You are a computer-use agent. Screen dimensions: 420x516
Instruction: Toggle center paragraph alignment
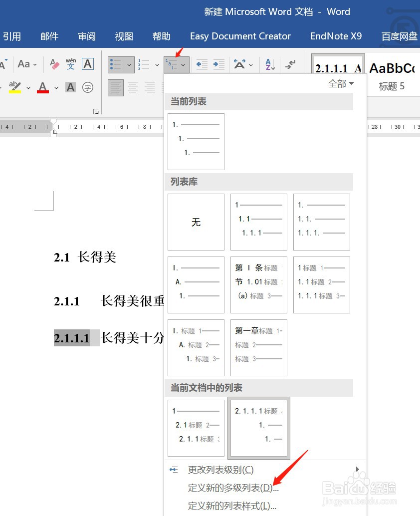(x=132, y=87)
